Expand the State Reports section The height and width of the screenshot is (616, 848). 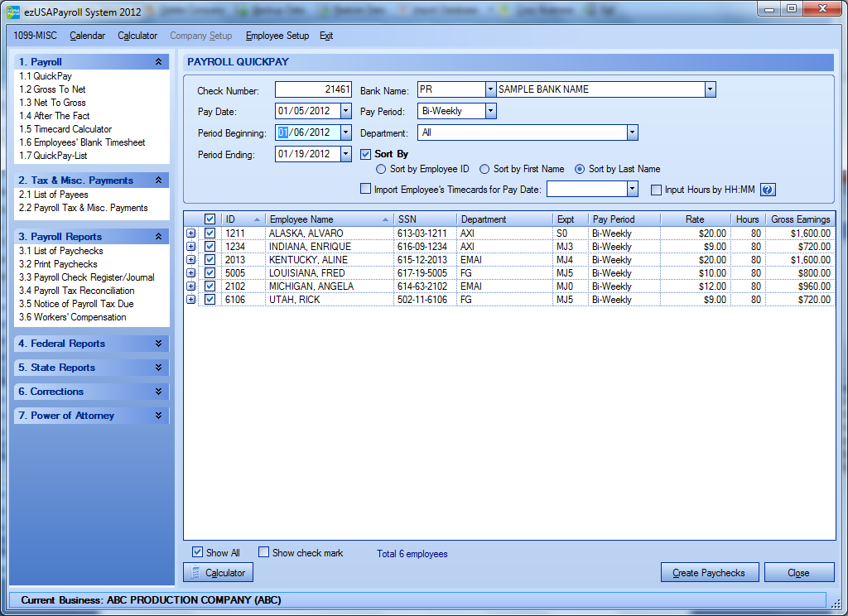158,368
